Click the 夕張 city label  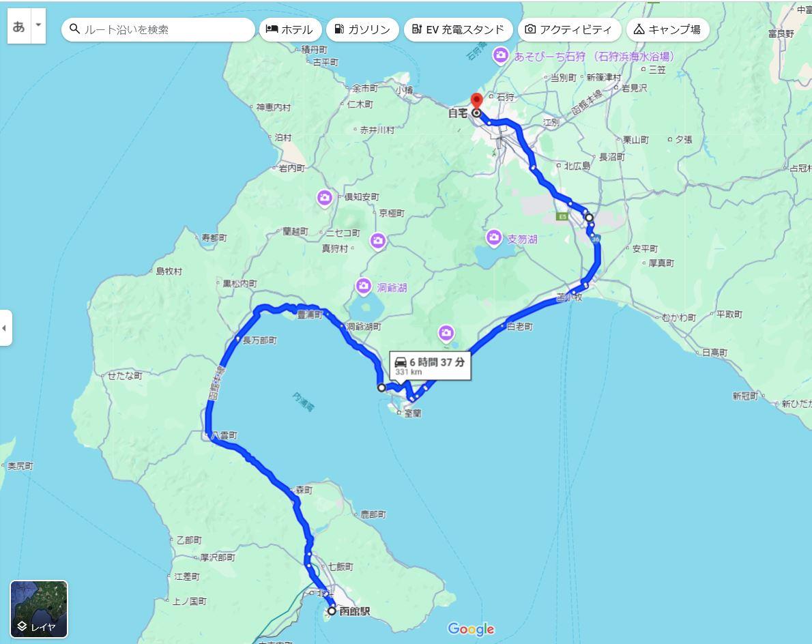684,139
